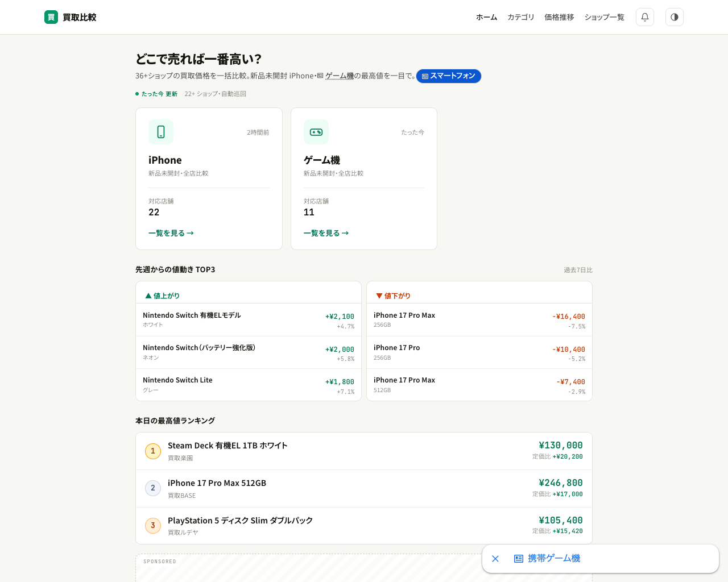This screenshot has width=728, height=582.
Task: Click the 値下がり header with down triangle
Action: click(x=394, y=296)
